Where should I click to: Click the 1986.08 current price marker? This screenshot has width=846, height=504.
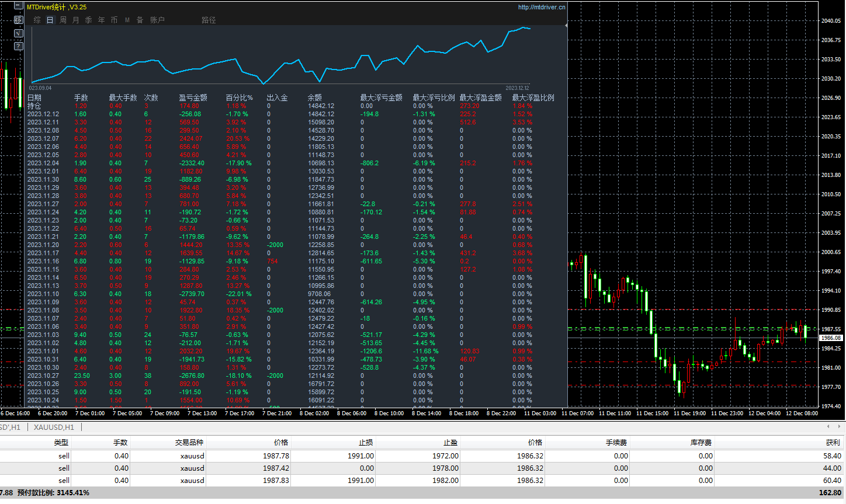(831, 338)
